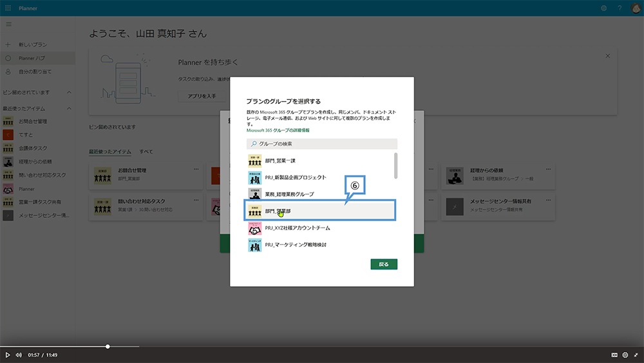644x363 pixels.
Task: Open the settings gear in Planner header
Action: pos(604,8)
